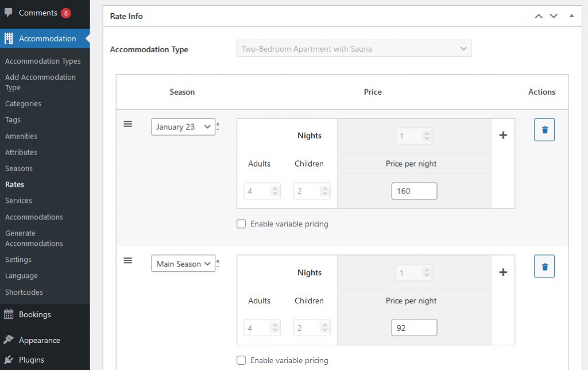588x370 pixels.
Task: Open the Accommodation Type dropdown
Action: tap(354, 49)
